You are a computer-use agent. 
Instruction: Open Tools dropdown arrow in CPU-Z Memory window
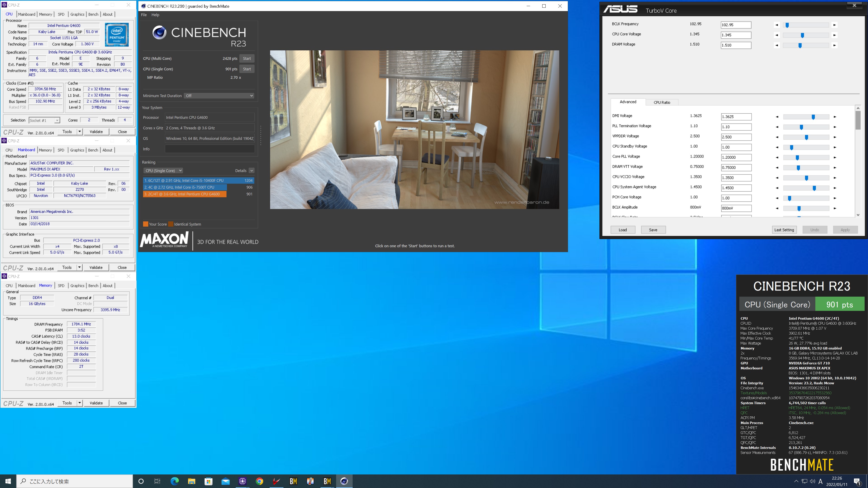[80, 403]
